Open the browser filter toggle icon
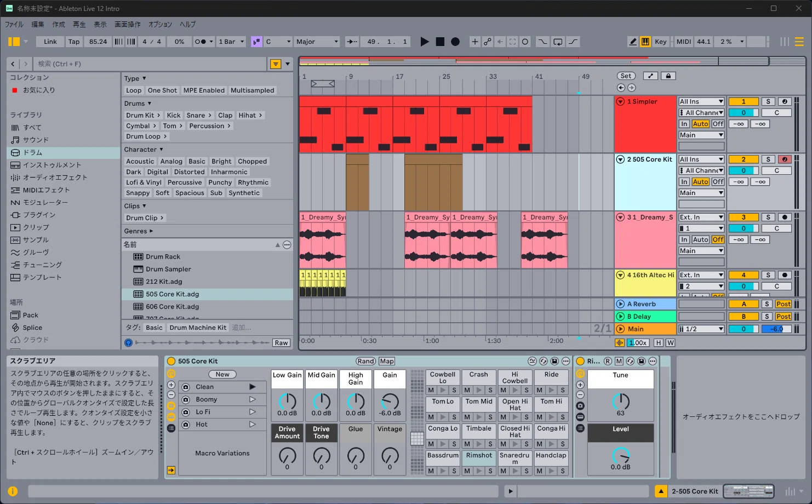 tap(276, 64)
